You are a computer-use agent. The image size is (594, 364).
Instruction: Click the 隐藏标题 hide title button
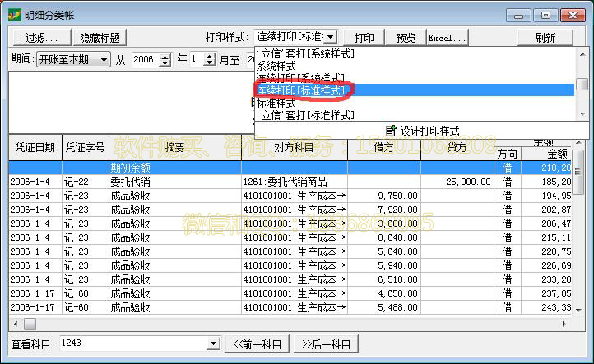coord(100,38)
